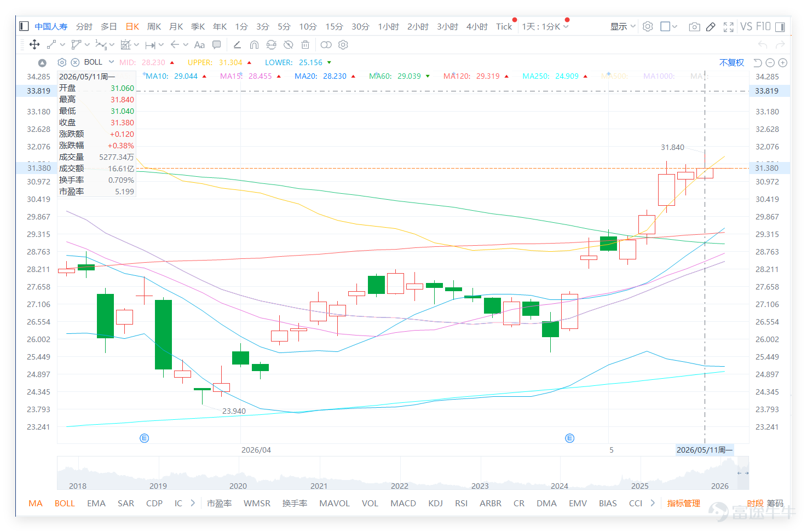The image size is (807, 532).
Task: Click the 不复权 adjustment link
Action: coord(731,63)
